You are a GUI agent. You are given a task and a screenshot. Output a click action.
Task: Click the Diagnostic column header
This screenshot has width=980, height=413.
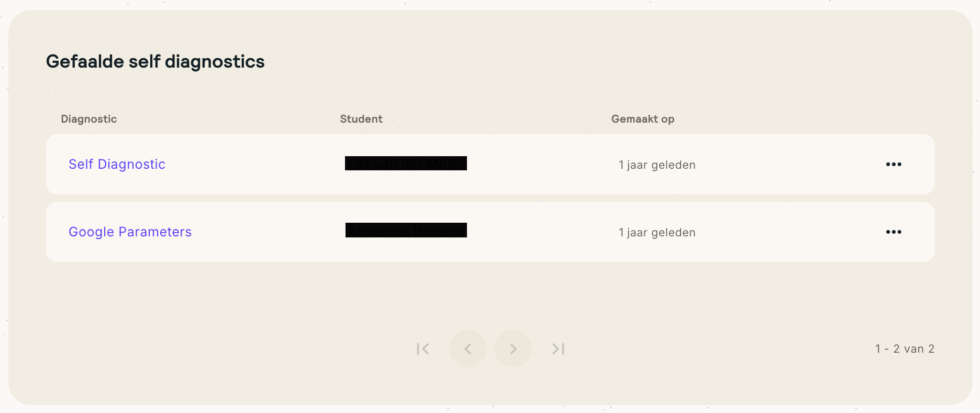click(x=89, y=119)
